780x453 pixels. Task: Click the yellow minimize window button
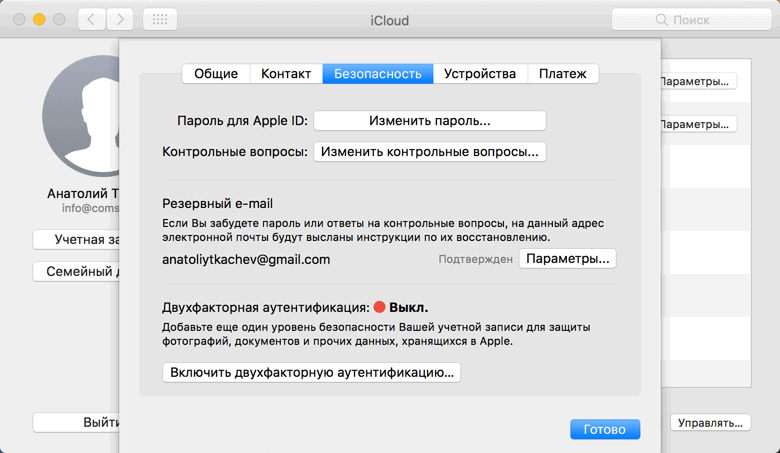tap(39, 19)
